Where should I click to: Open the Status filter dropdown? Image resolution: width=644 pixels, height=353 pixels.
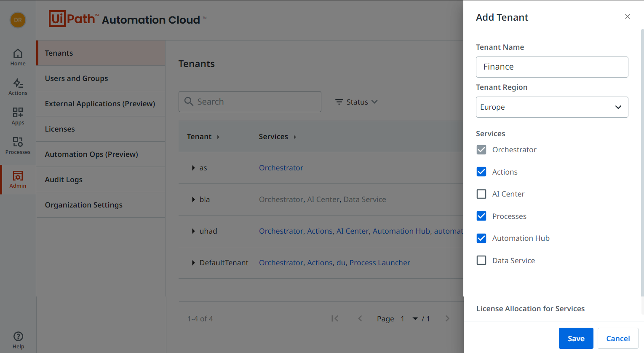point(356,102)
